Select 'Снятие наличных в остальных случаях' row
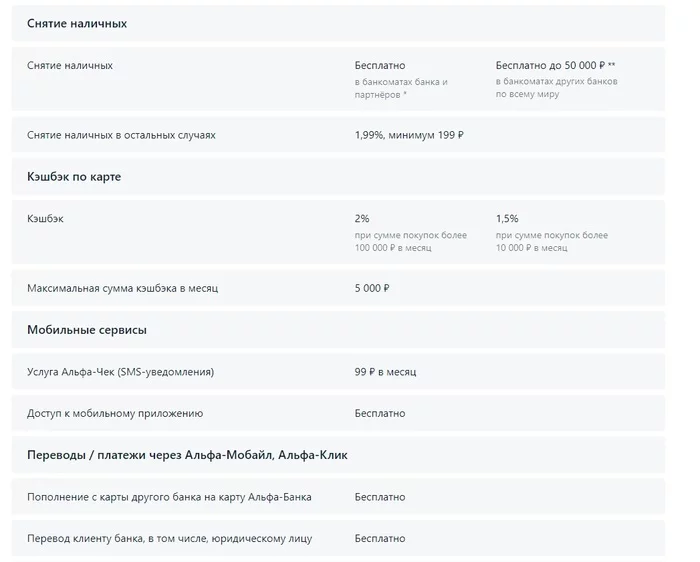Viewport: 700px width, 562px height. pos(121,135)
